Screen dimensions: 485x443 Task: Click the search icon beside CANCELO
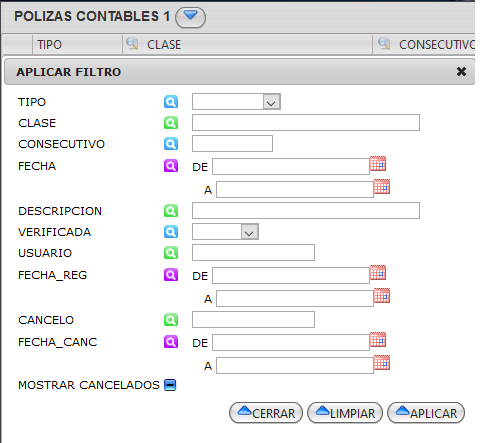click(171, 320)
